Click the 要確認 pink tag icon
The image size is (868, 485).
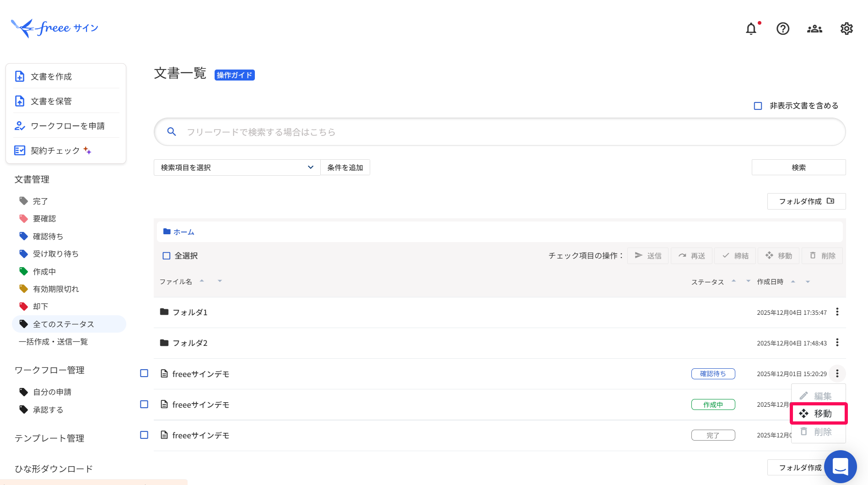point(23,218)
